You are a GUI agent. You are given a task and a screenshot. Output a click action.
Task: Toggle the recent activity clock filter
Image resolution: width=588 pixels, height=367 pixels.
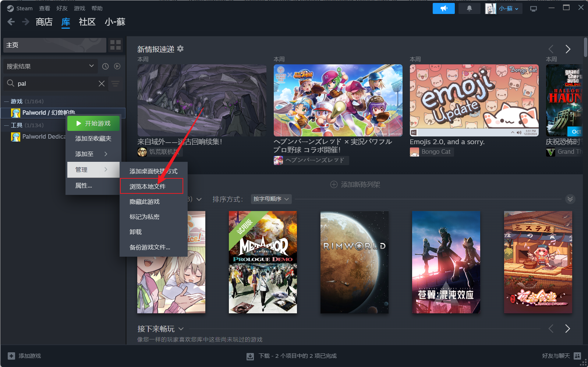pos(105,67)
